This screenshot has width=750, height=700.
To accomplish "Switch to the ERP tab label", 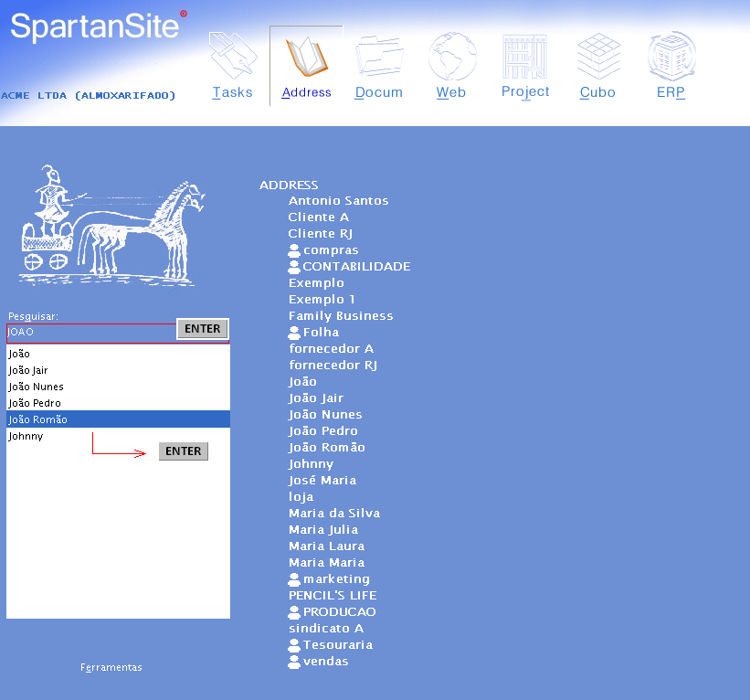I will (x=671, y=92).
